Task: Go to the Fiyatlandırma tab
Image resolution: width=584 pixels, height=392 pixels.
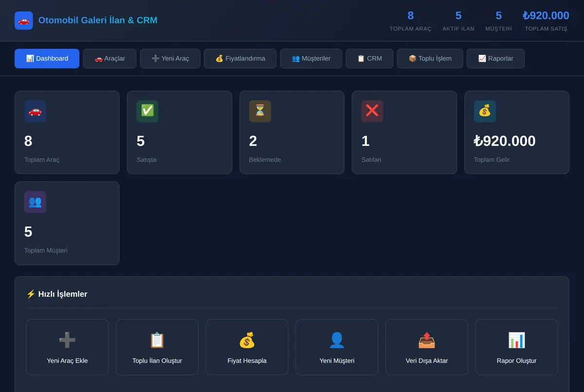Action: tap(240, 58)
